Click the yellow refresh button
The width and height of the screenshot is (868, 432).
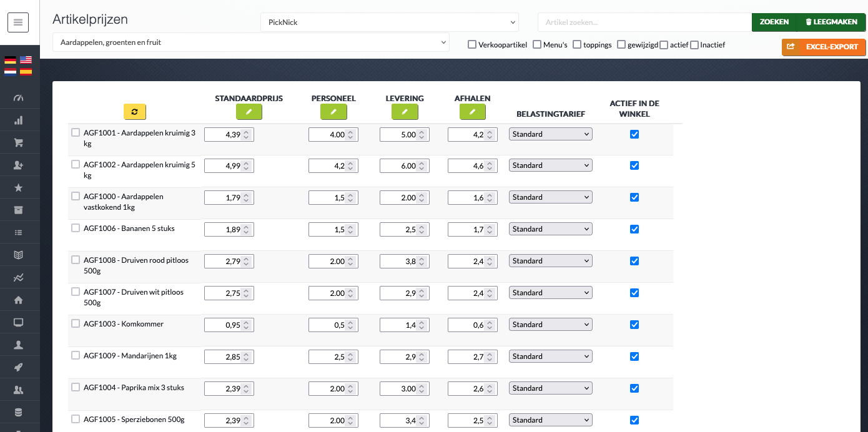click(134, 112)
